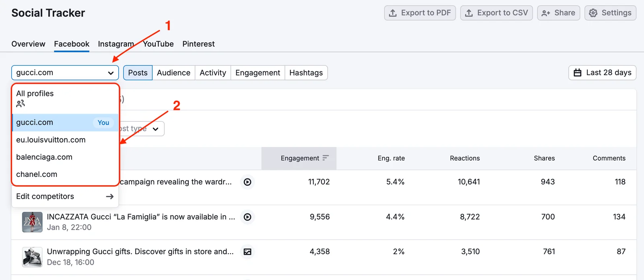
Task: Pick balenciaga.com from the profile list
Action: [65, 157]
